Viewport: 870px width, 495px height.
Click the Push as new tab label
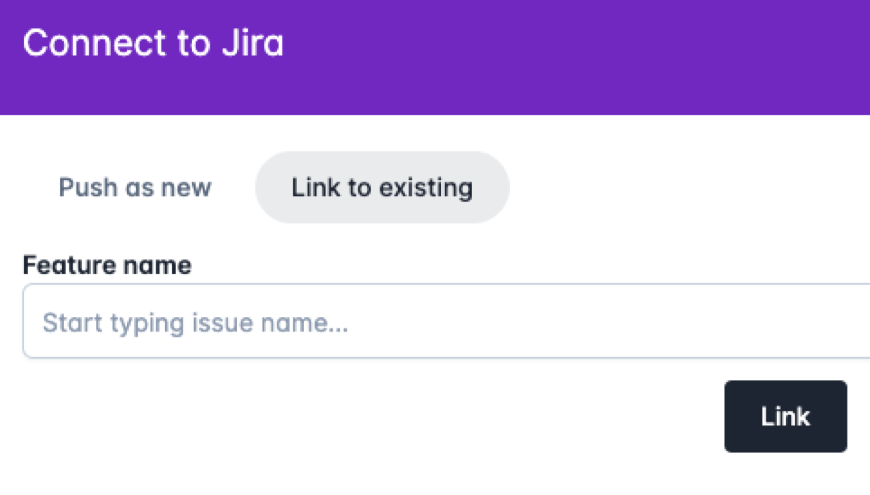tap(135, 188)
